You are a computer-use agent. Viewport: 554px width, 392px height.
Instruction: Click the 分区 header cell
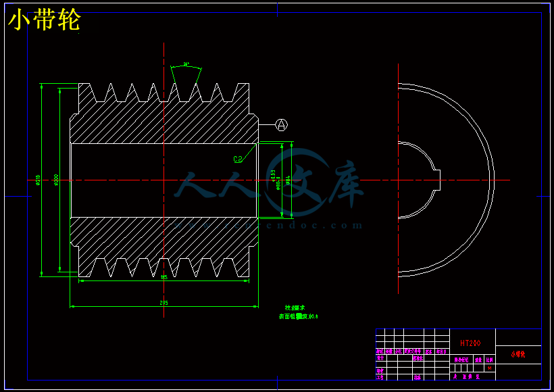click(x=399, y=351)
